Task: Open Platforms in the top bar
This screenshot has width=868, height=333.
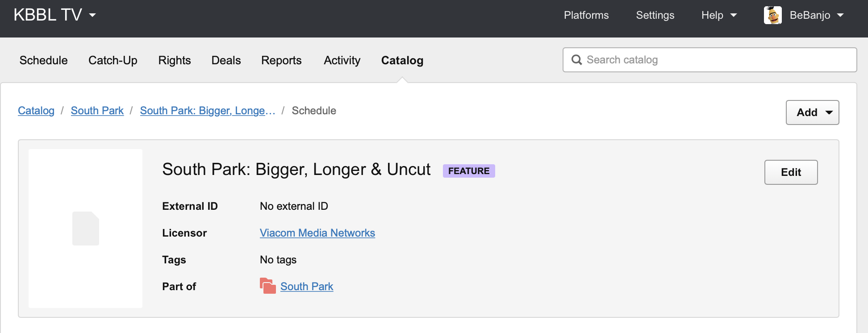Action: (586, 15)
